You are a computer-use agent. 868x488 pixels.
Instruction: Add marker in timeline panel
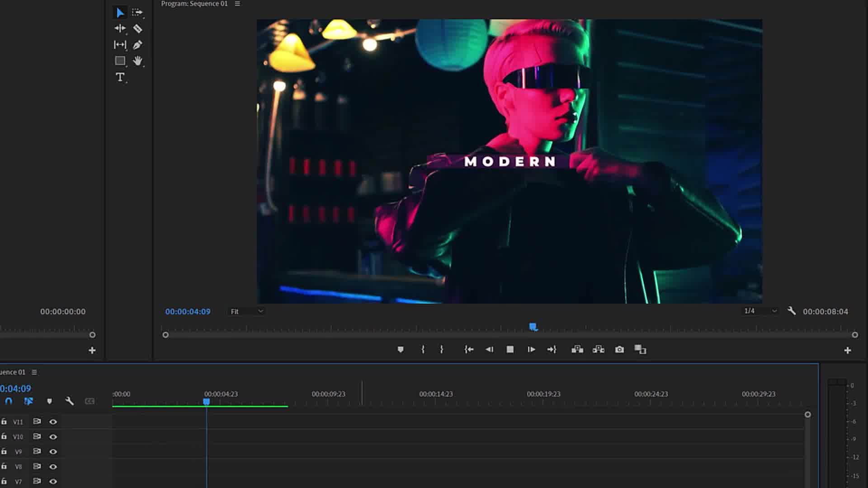(49, 401)
